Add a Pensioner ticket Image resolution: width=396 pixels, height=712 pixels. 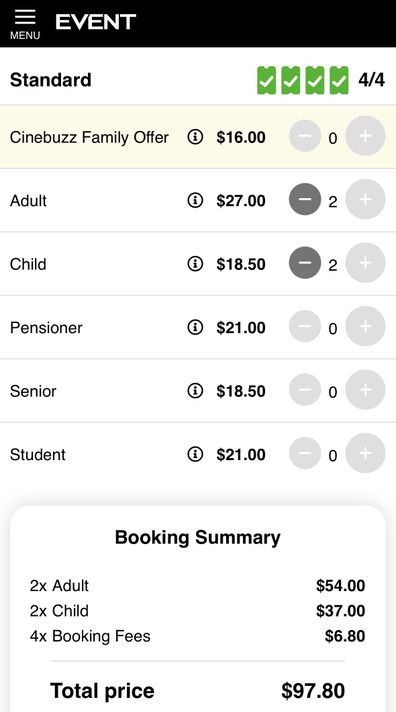(x=366, y=326)
